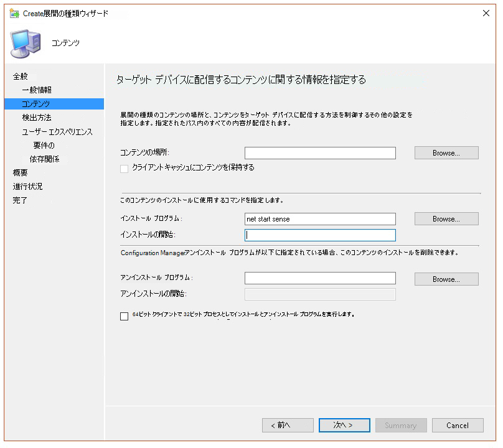The width and height of the screenshot is (503, 448).
Task: Go to the 検出方法 step
Action: tap(37, 118)
